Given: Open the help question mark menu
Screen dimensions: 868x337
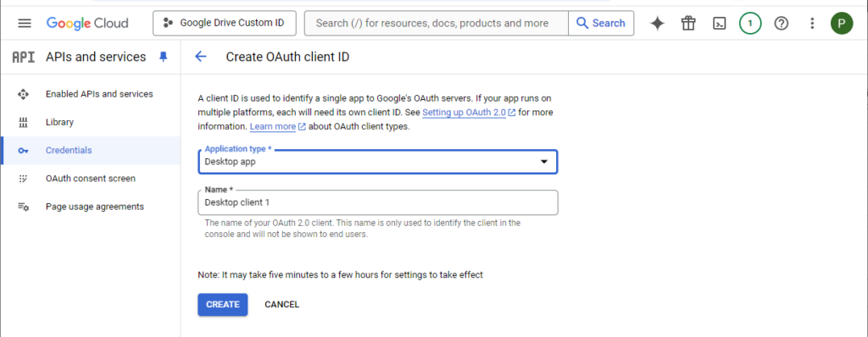Looking at the screenshot, I should (x=781, y=23).
